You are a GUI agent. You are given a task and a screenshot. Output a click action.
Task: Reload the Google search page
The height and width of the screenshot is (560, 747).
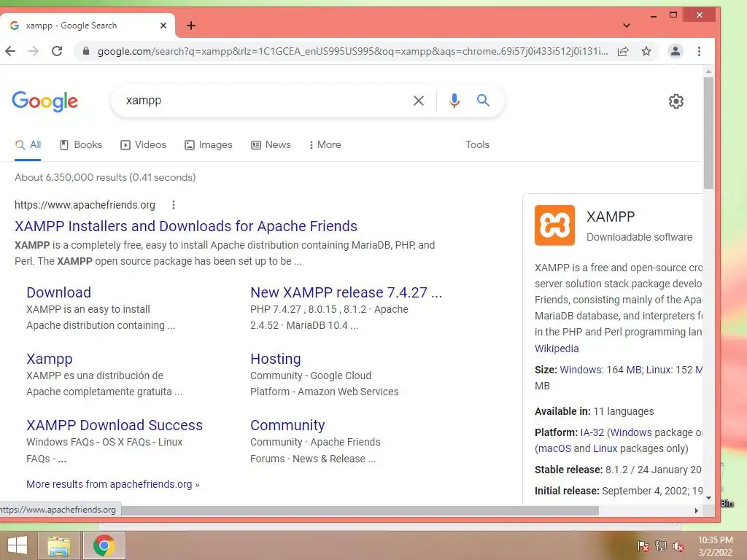[x=57, y=51]
